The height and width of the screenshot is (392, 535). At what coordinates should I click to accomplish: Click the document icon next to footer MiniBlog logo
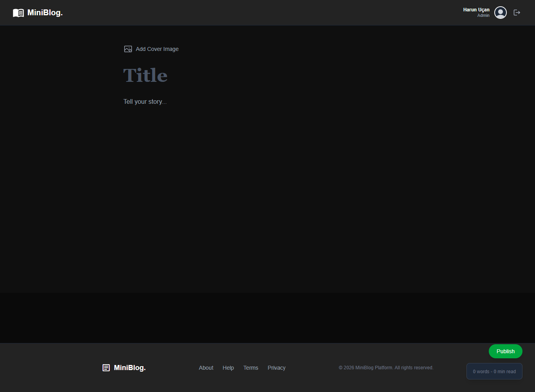click(106, 367)
